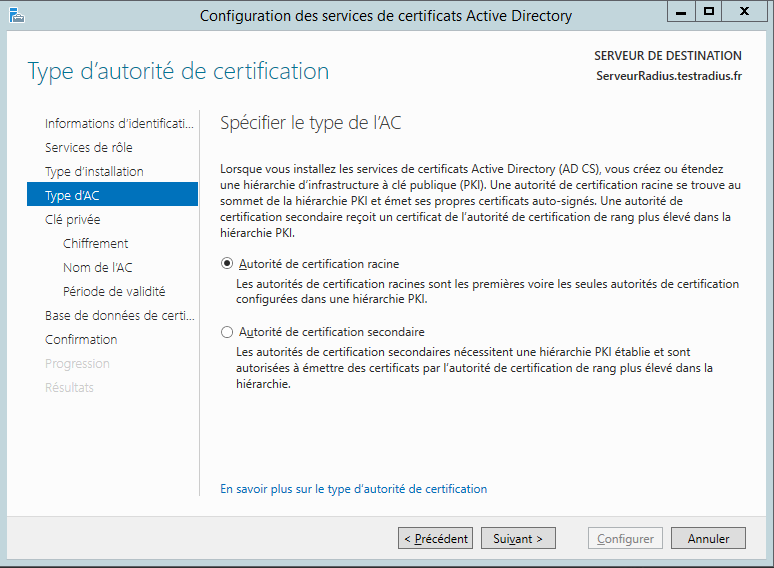Jump to Période de validité sub-step
The image size is (774, 568).
(x=114, y=291)
